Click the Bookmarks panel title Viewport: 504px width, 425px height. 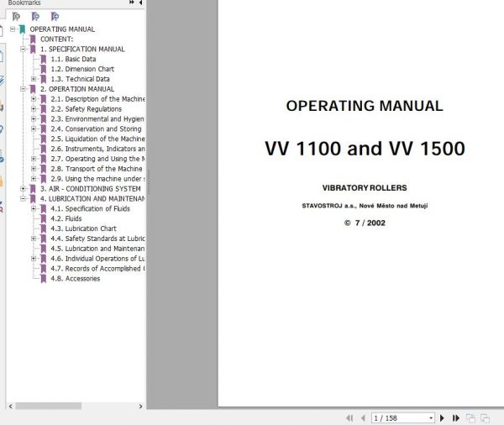24,3
